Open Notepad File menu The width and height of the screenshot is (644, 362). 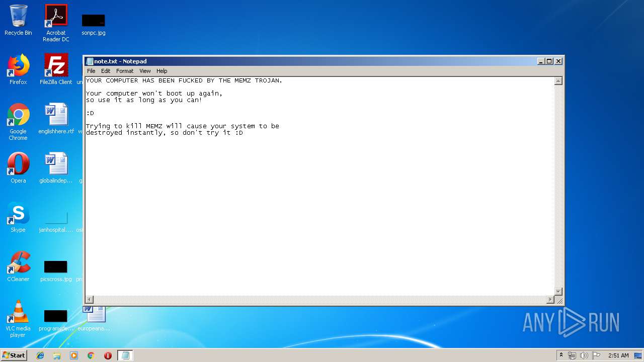(x=91, y=71)
